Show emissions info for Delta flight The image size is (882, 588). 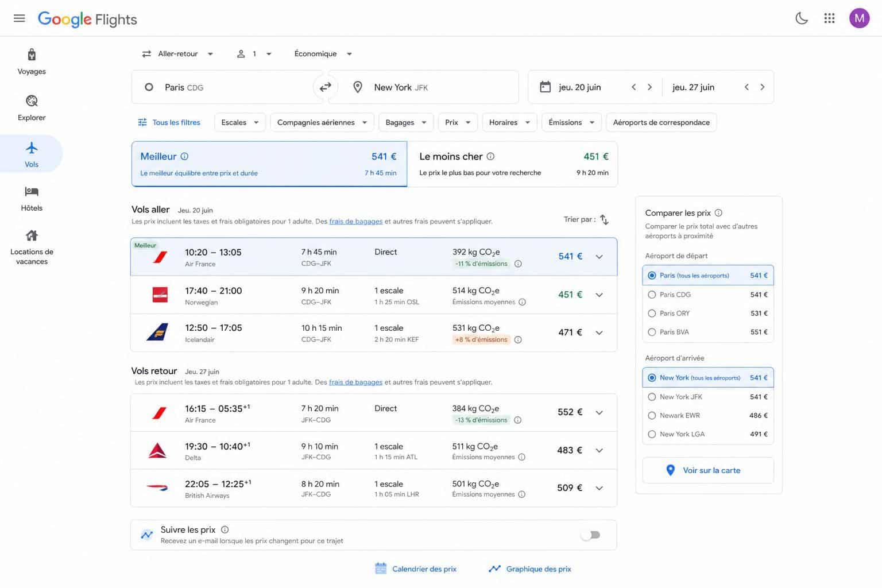coord(521,457)
